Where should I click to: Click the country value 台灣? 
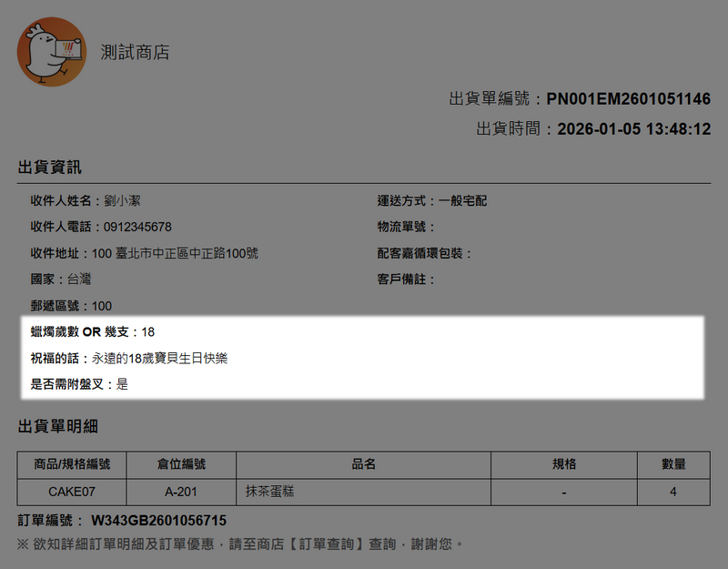pos(78,279)
